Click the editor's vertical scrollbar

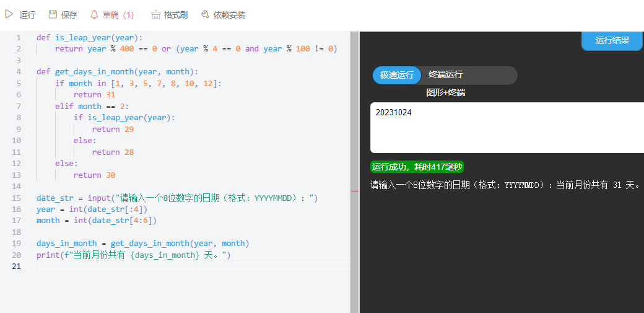point(355,172)
